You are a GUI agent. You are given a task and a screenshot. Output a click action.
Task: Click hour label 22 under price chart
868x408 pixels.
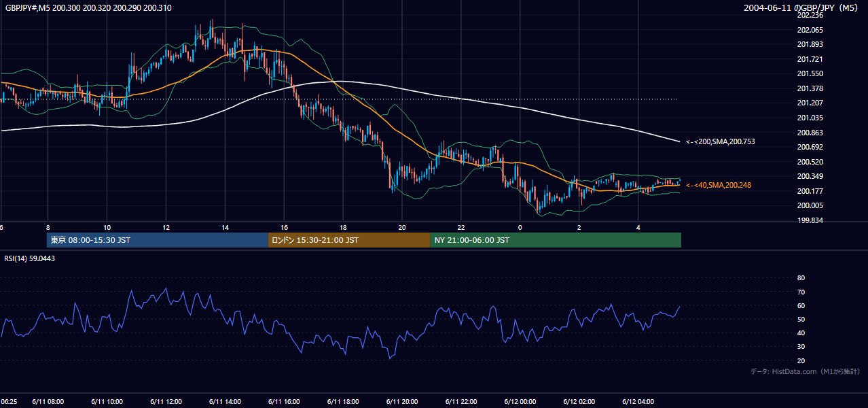[x=461, y=227]
